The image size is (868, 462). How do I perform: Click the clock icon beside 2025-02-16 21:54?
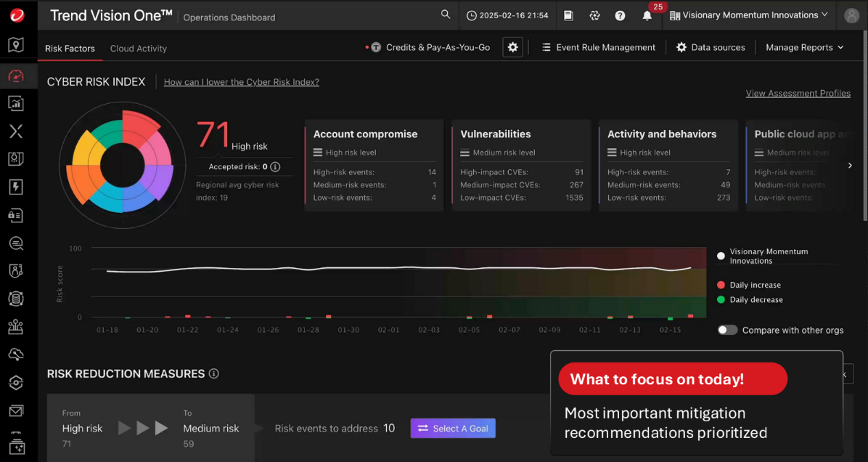pyautogui.click(x=472, y=15)
